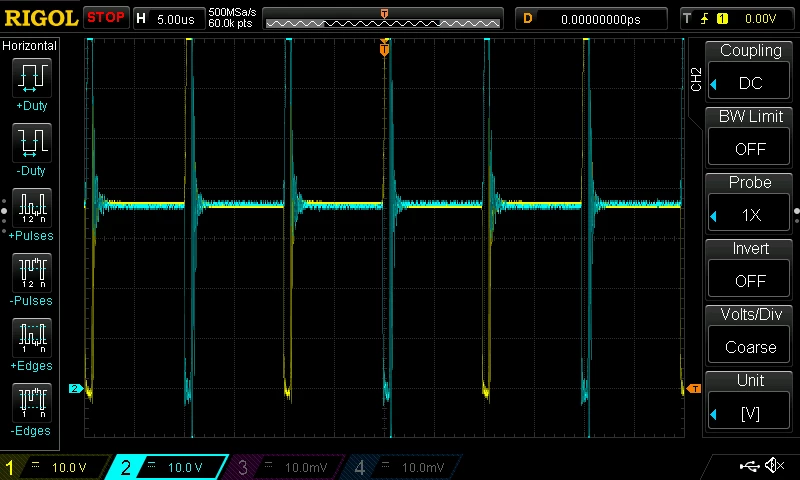Select channel 4 label 10.0mV
This screenshot has width=800, height=480.
pyautogui.click(x=422, y=467)
